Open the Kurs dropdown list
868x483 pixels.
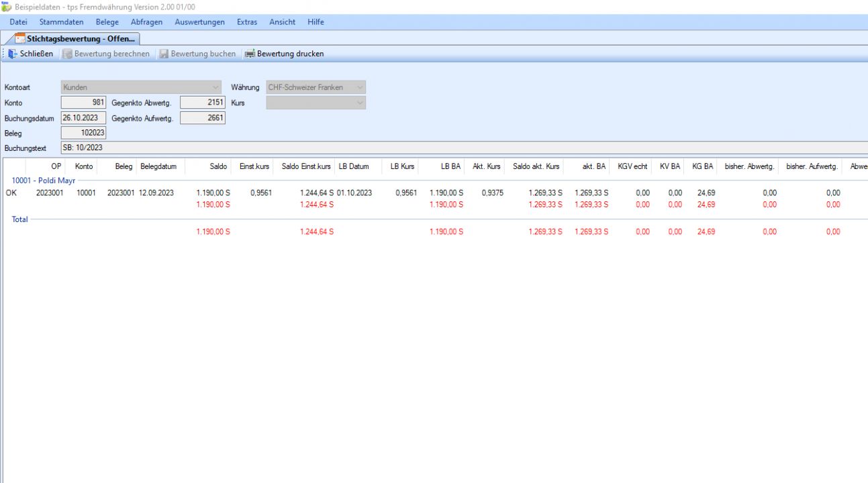[x=360, y=103]
